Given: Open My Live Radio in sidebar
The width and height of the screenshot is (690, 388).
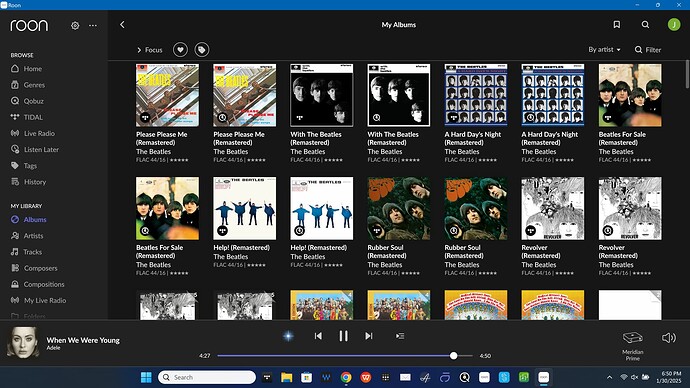Looking at the screenshot, I should point(45,300).
